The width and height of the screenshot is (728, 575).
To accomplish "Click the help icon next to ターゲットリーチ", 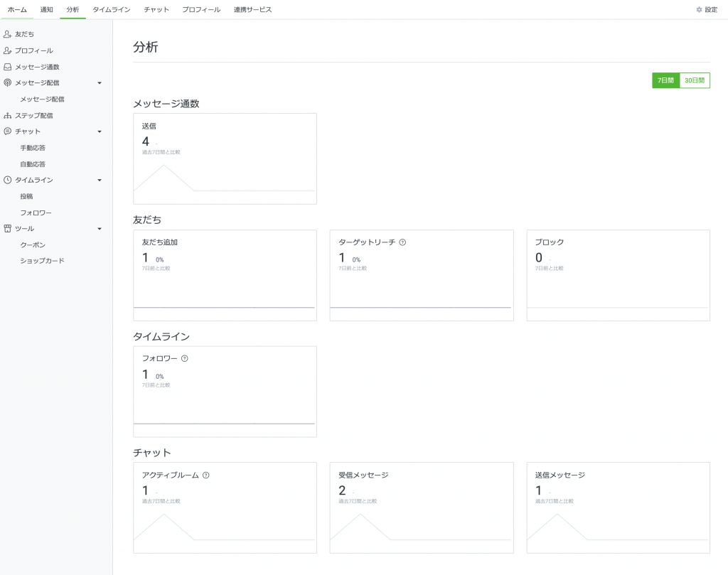I will coord(402,242).
